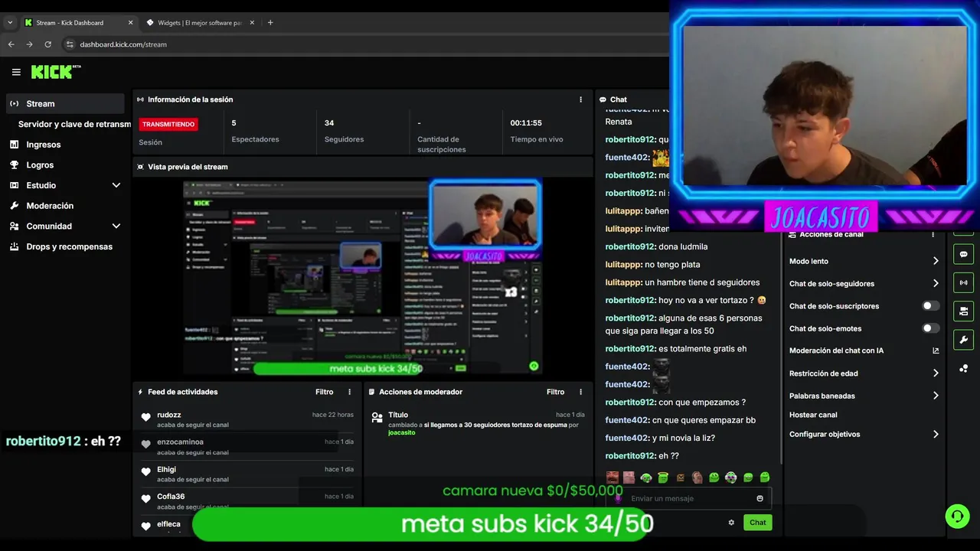Click the last green emote in the quick row

[764, 478]
